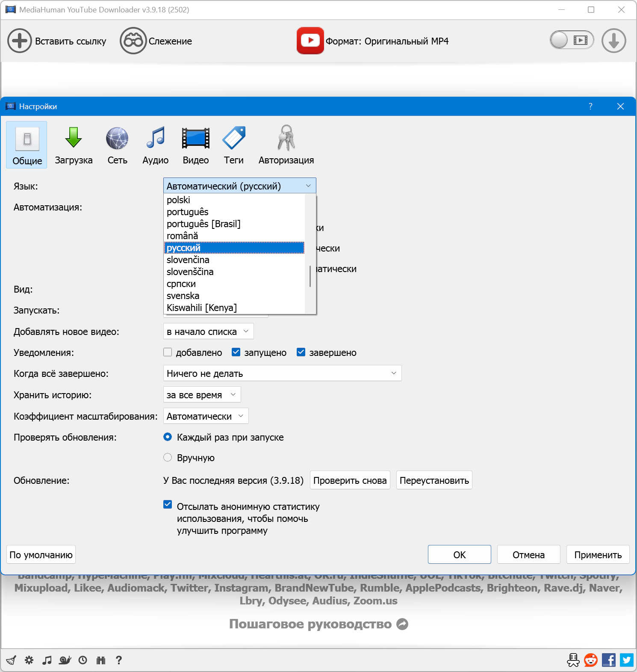Select português [Brasil] in language list
The image size is (637, 672).
tap(203, 224)
